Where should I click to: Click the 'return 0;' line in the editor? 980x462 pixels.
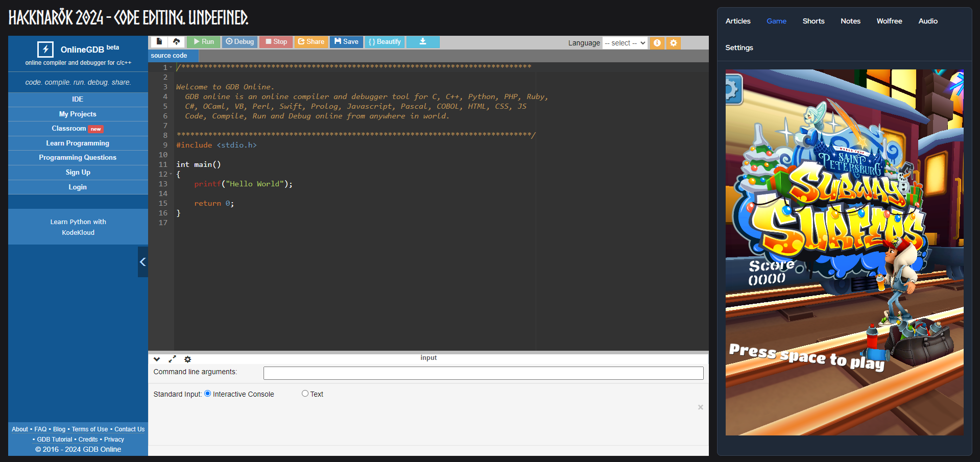[214, 203]
